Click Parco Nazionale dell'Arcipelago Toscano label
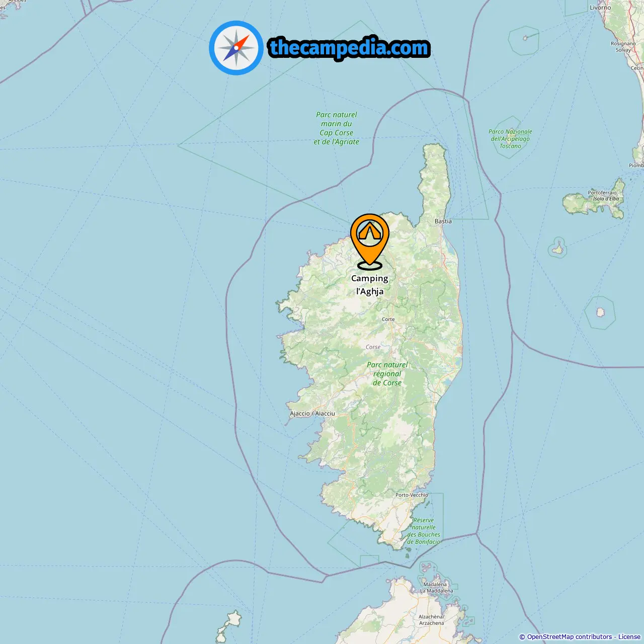The width and height of the screenshot is (644, 644). [510, 139]
